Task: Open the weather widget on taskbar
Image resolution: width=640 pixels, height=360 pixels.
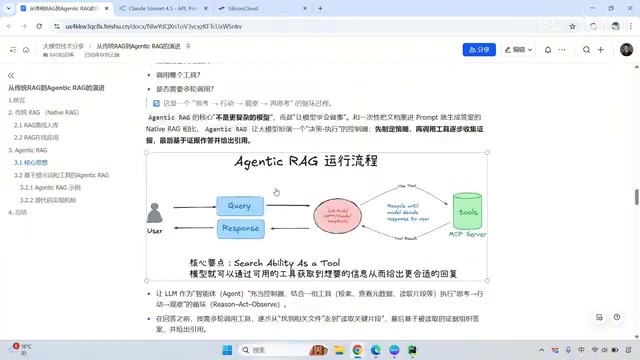Action: coord(21,349)
